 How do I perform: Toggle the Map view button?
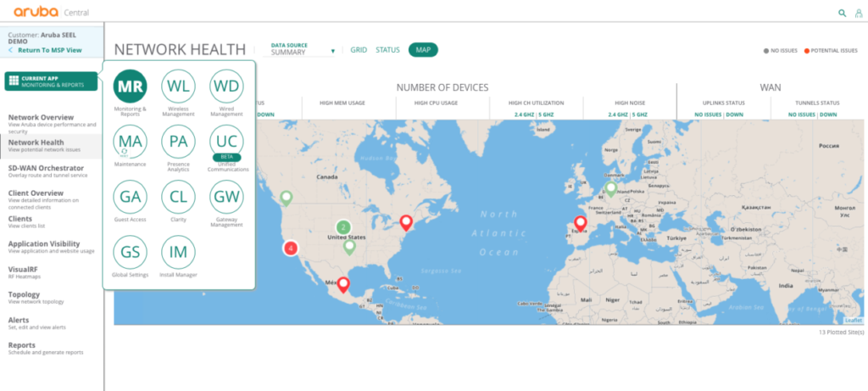pyautogui.click(x=422, y=50)
